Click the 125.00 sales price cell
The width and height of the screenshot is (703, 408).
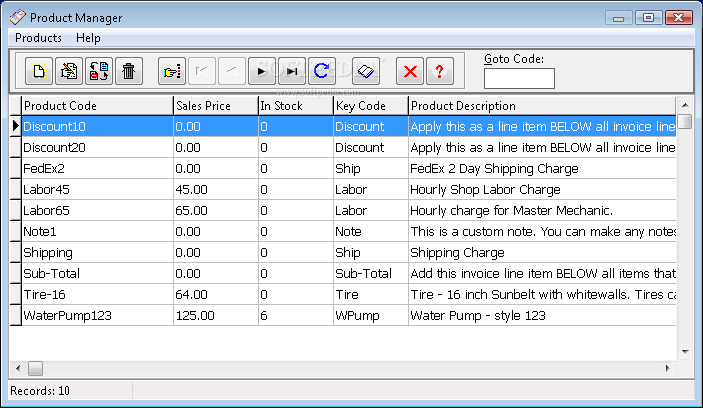(x=216, y=316)
